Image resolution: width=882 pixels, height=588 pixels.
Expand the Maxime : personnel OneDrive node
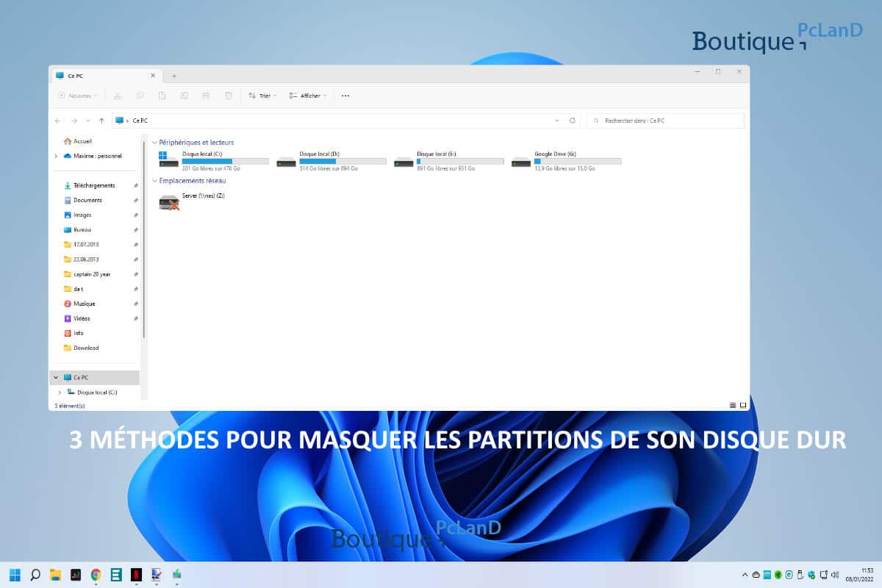tap(56, 156)
